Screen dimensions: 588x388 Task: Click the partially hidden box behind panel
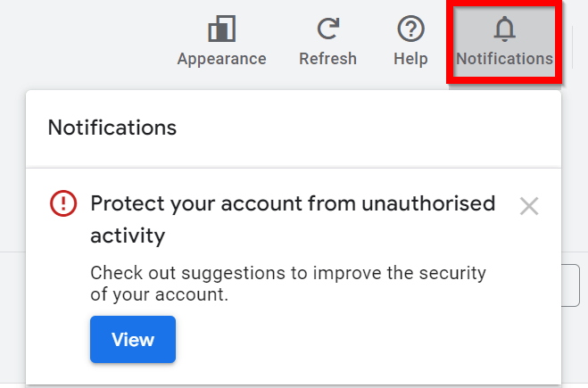[571, 285]
